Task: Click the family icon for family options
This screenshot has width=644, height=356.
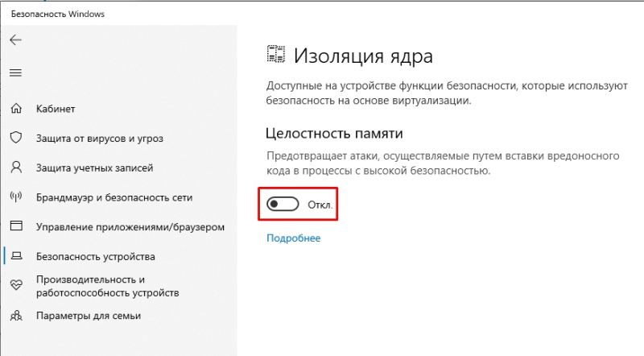Action: [16, 315]
